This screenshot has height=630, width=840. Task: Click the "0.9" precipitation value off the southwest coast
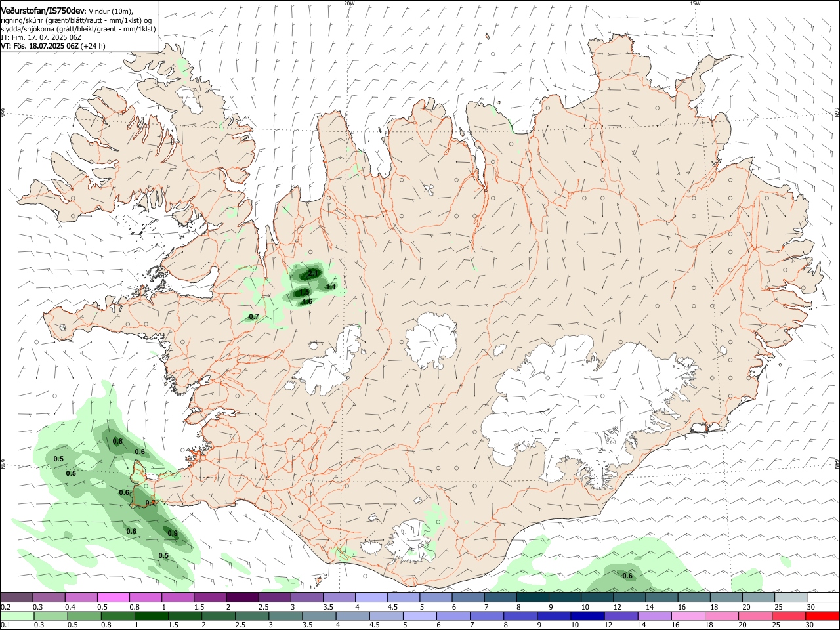point(173,533)
